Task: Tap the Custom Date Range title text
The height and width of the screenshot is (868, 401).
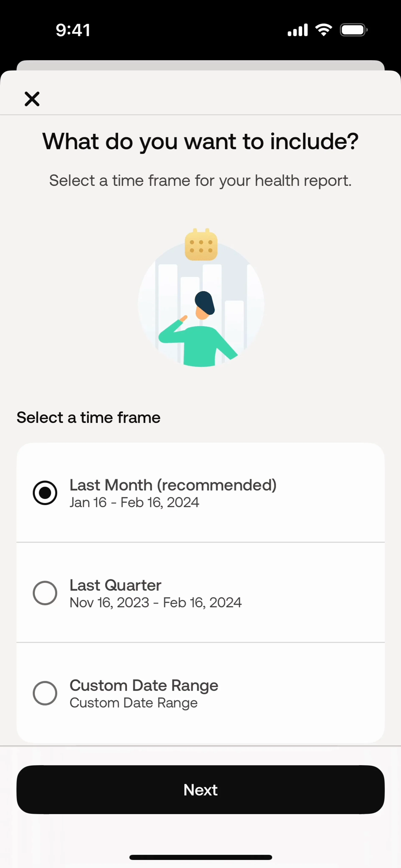Action: [x=144, y=685]
